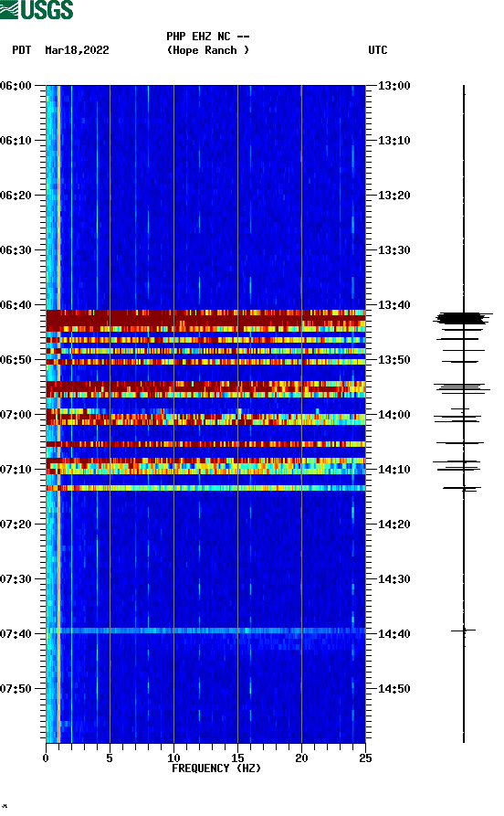Screen dimensions: 504x816
Task: Click the largest seismogram burst near 13:42 UTC
Action: tap(462, 319)
